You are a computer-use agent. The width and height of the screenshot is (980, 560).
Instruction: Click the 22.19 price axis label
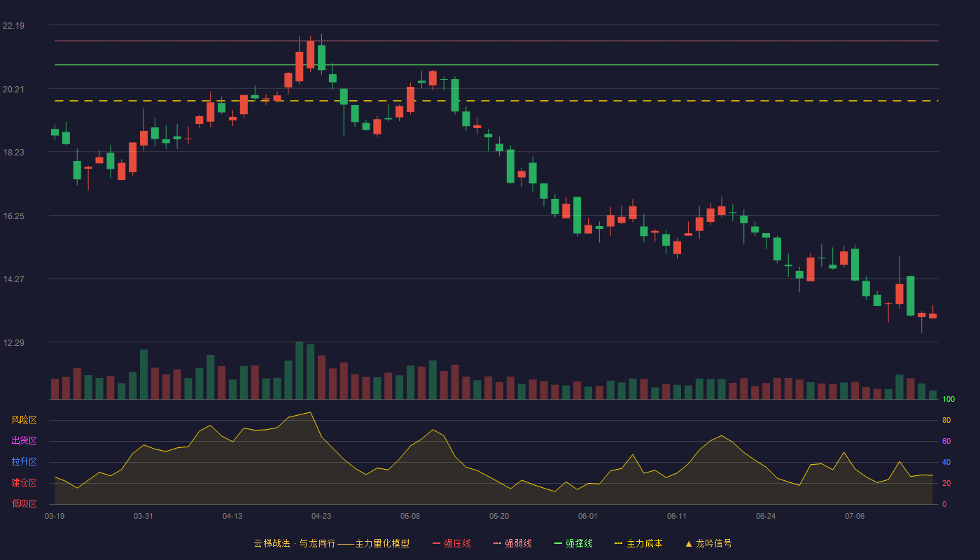pos(13,26)
